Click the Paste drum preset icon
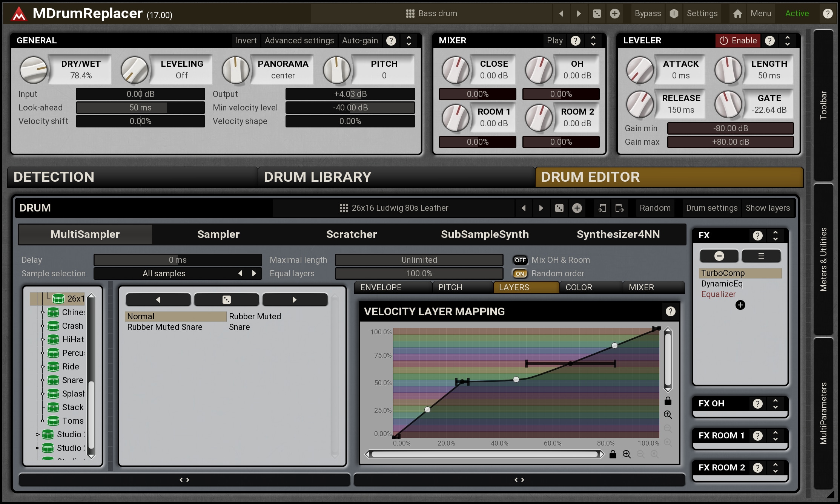 point(602,208)
